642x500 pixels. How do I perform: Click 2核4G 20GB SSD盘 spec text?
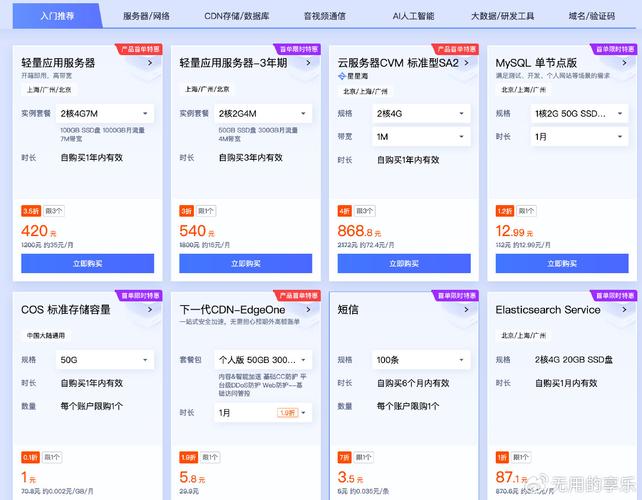pos(574,360)
